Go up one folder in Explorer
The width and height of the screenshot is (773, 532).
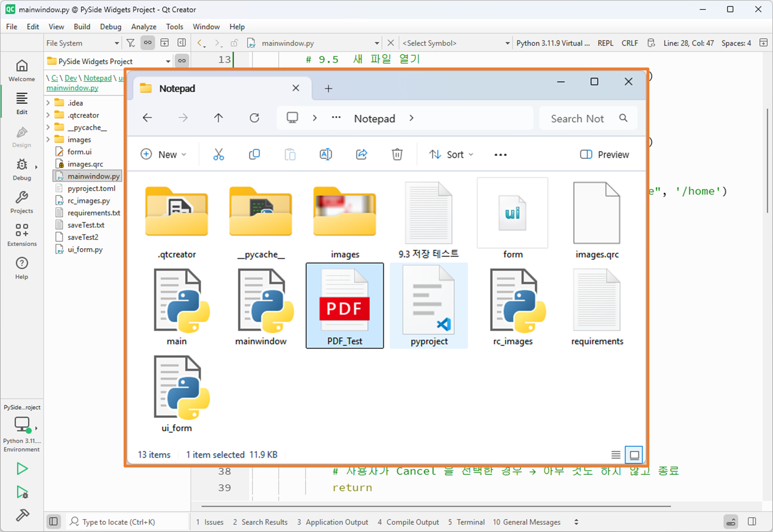pos(218,118)
